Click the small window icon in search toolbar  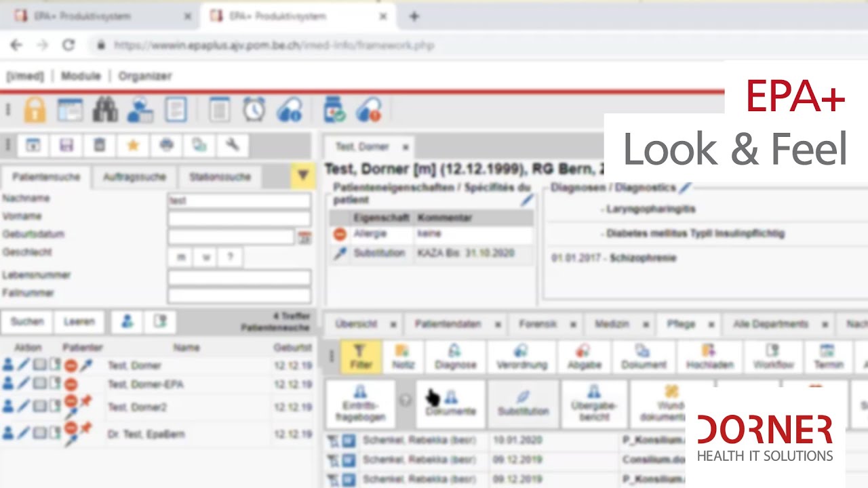(x=33, y=145)
